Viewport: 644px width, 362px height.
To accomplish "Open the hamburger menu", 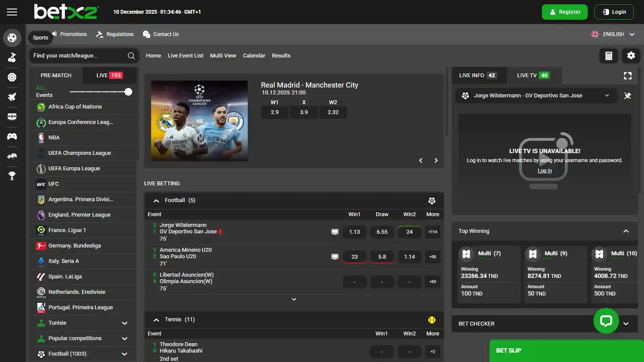I will click(12, 12).
